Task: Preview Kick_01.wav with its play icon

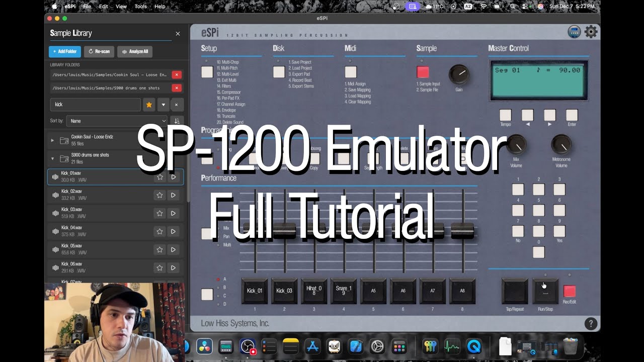Action: click(173, 177)
